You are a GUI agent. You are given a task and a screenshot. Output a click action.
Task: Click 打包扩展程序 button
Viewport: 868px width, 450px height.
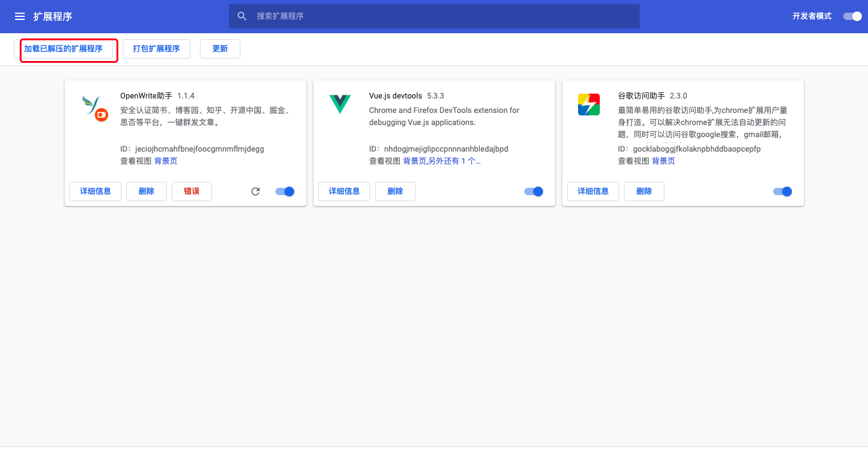coord(156,49)
